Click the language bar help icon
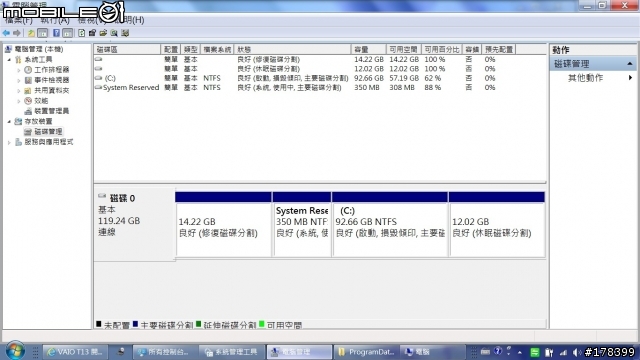640x360 pixels. pyautogui.click(x=498, y=351)
